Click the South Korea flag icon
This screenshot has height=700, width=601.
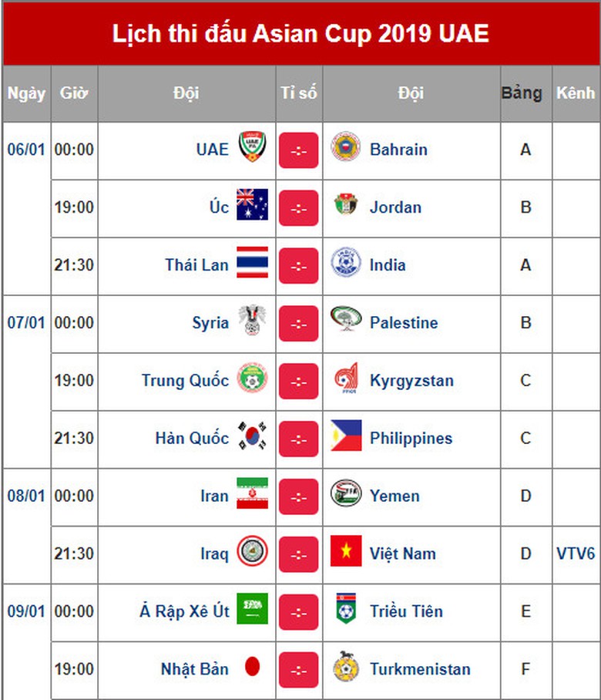coord(252,437)
